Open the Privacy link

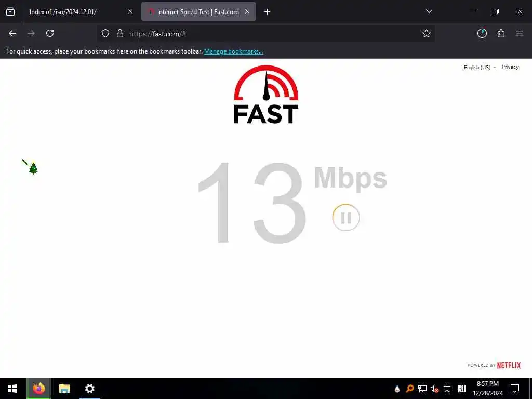click(510, 67)
